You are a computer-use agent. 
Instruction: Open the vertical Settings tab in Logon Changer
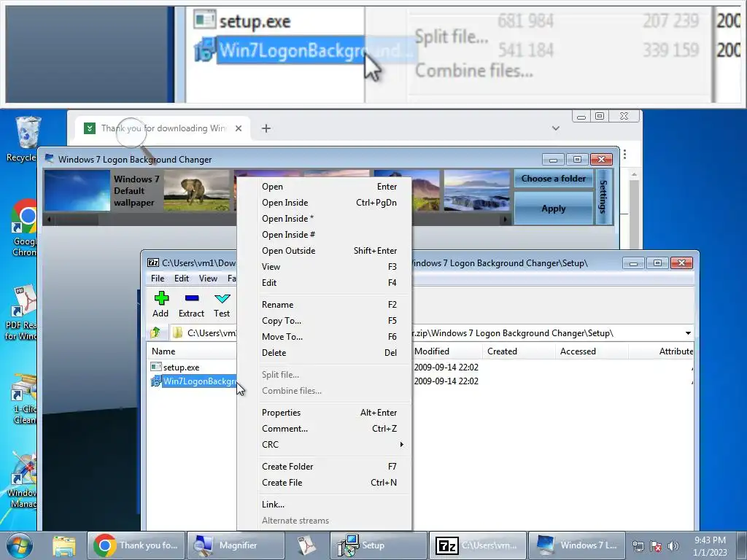coord(603,197)
